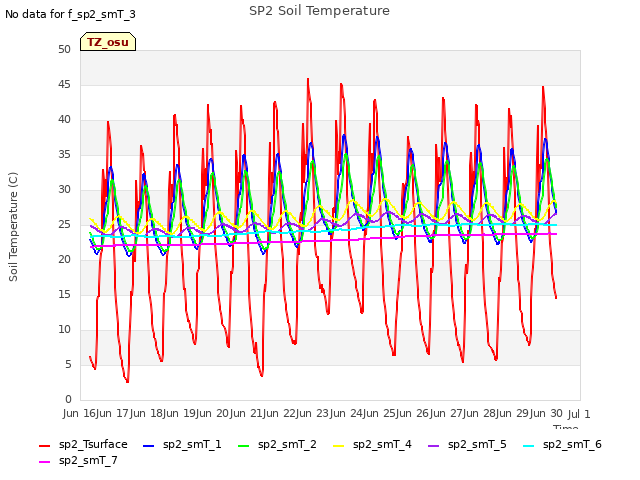The width and height of the screenshot is (640, 480).
Task: Select the sp2_smT_5 legend label
Action: click(x=477, y=444)
